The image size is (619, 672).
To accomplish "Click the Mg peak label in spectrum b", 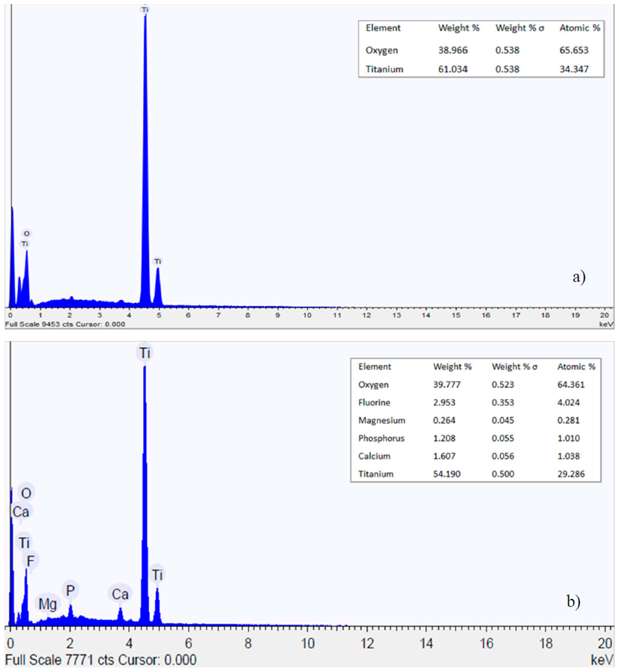I will click(x=48, y=604).
